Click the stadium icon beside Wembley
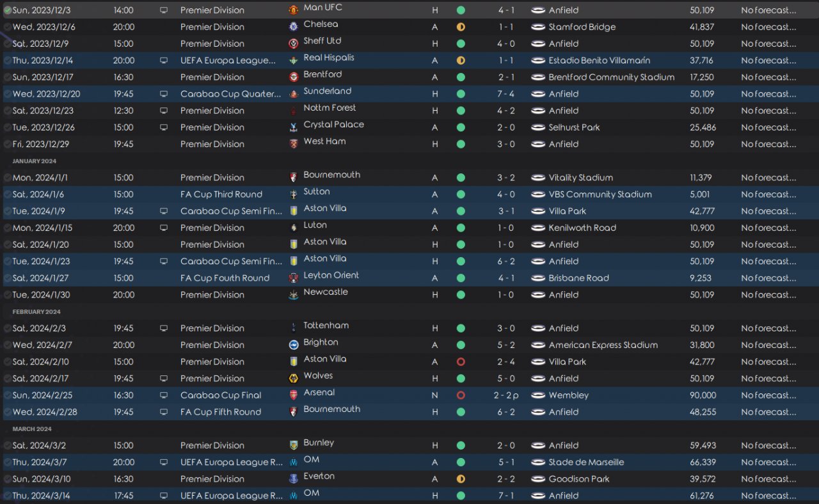819x504 pixels. (538, 395)
